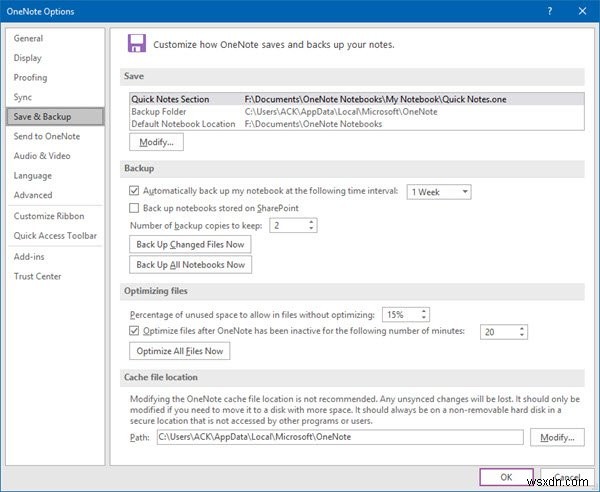600x492 pixels.
Task: Increase unused space percentage value
Action: pos(424,311)
